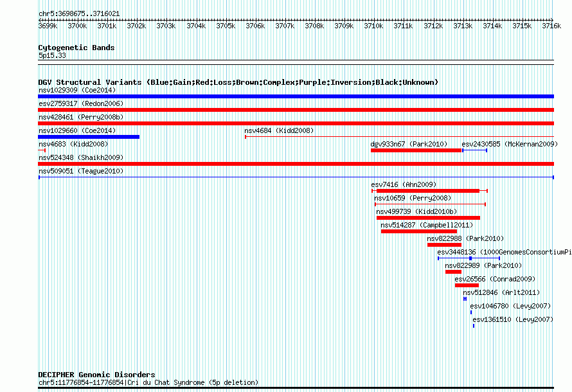The height and width of the screenshot is (392, 572).
Task: Click the blue esv3448136 1000Genomes segment
Action: tap(469, 258)
